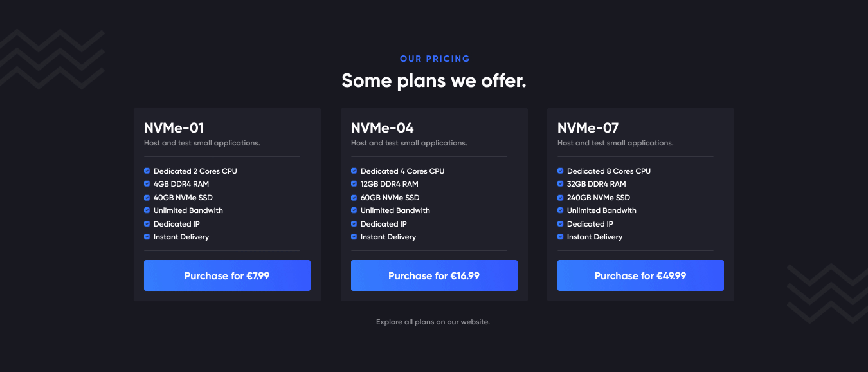
Task: Click Purchase for €7.99 button
Action: [x=227, y=275]
